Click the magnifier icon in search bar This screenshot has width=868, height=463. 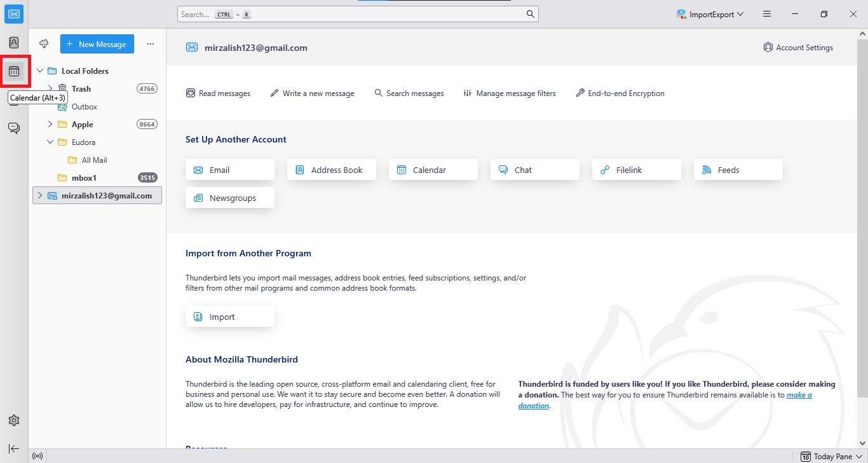[531, 14]
